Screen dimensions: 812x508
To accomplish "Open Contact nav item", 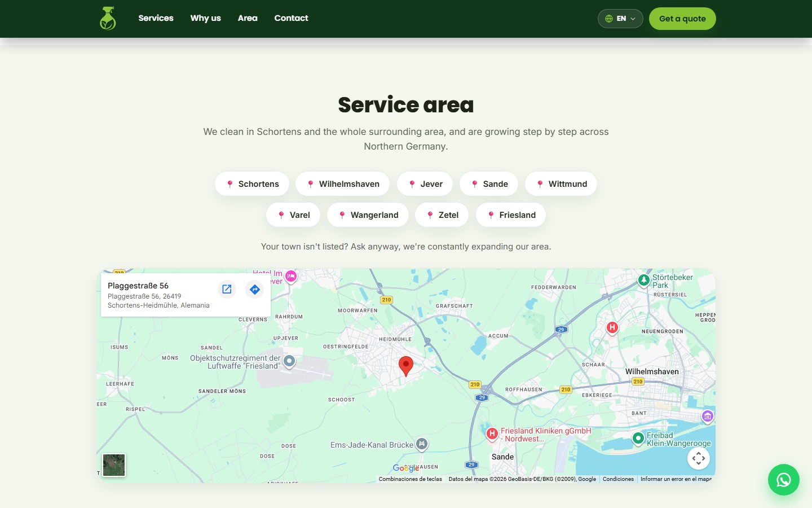I will 291,18.
